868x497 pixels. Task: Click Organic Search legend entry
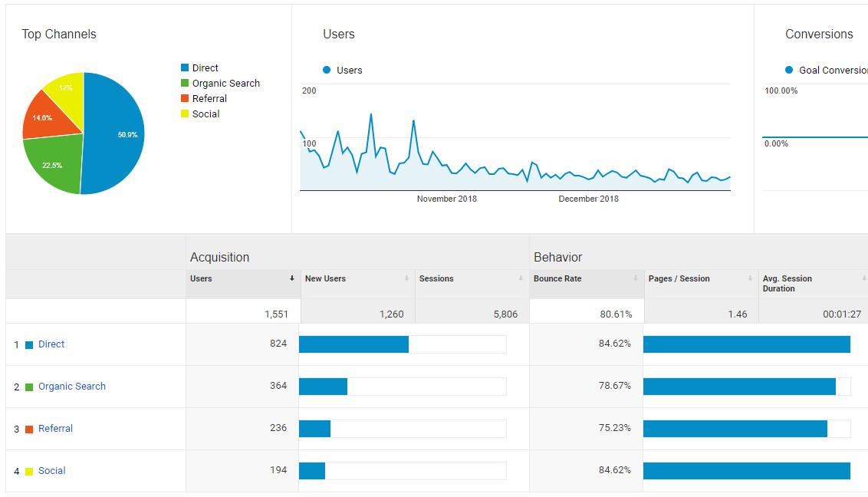pyautogui.click(x=220, y=83)
